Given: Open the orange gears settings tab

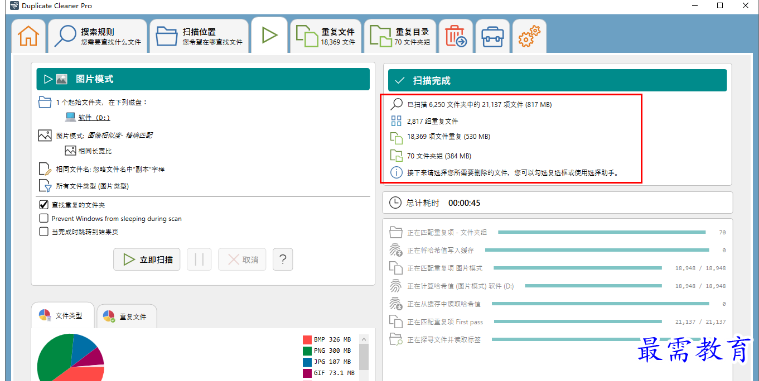Looking at the screenshot, I should click(529, 36).
